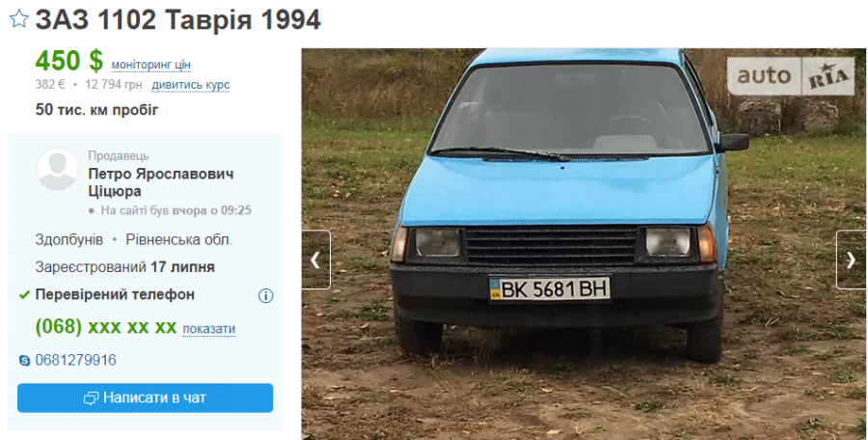The width and height of the screenshot is (868, 440).
Task: Click the Skype number 0681279916
Action: tap(76, 360)
